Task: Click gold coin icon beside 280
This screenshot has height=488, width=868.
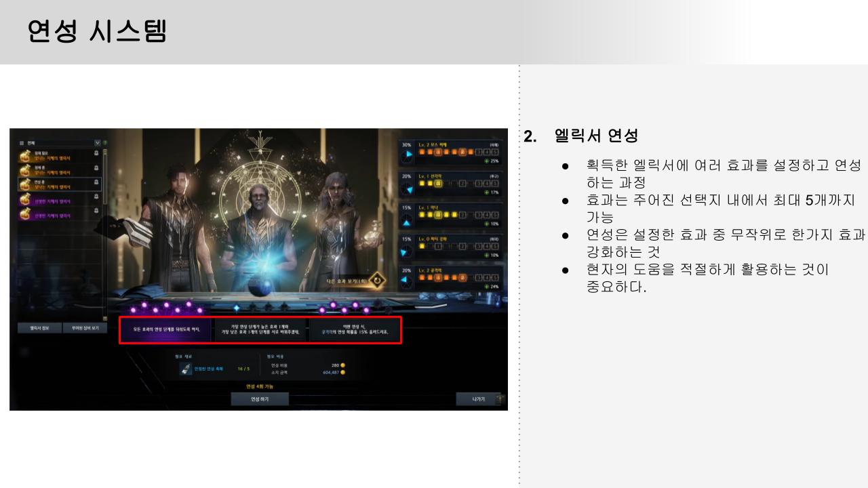Action: 342,365
